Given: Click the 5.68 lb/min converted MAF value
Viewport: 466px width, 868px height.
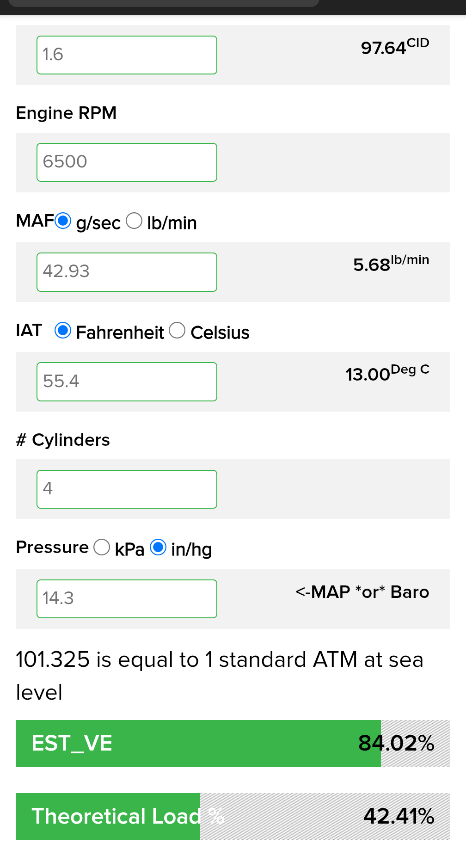Looking at the screenshot, I should [x=391, y=264].
